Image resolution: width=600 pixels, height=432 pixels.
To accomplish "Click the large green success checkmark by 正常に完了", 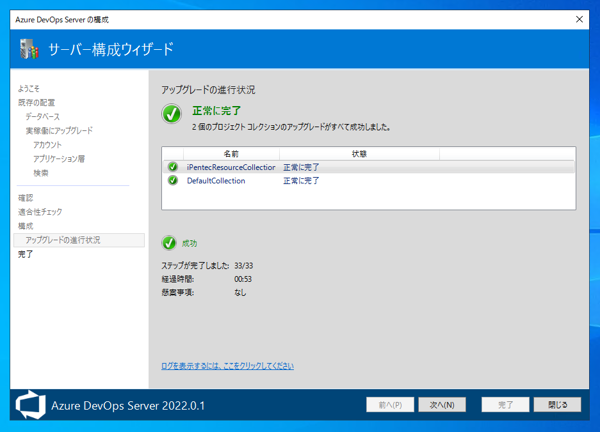I will click(x=171, y=114).
